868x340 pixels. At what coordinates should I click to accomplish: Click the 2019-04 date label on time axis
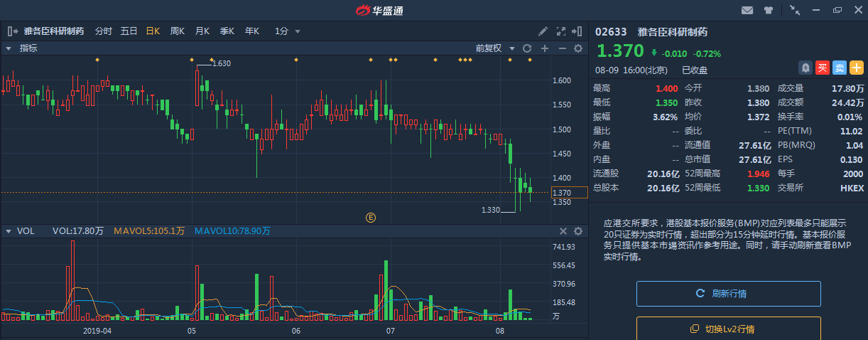point(97,331)
